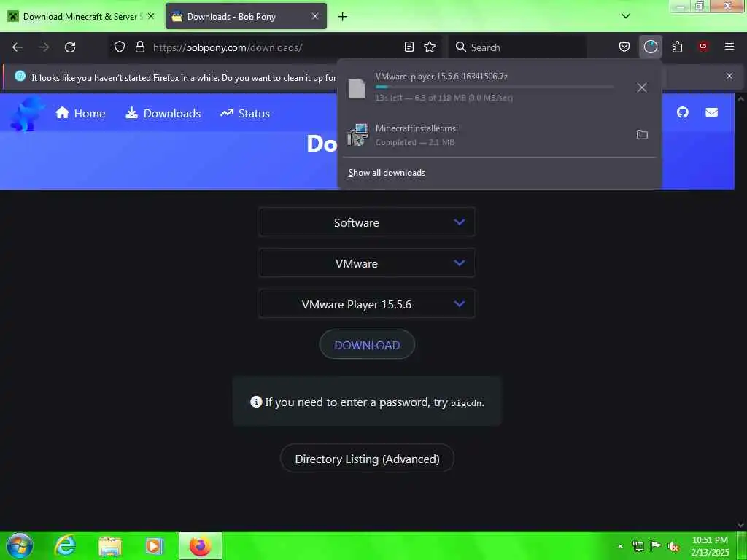This screenshot has height=560, width=747.
Task: Click the email envelope icon in header
Action: coord(711,112)
